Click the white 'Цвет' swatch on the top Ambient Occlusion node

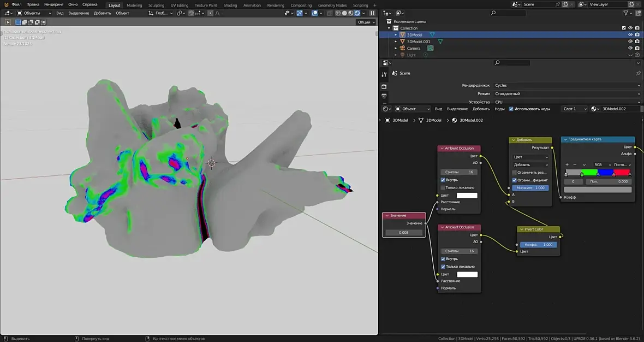tap(467, 195)
